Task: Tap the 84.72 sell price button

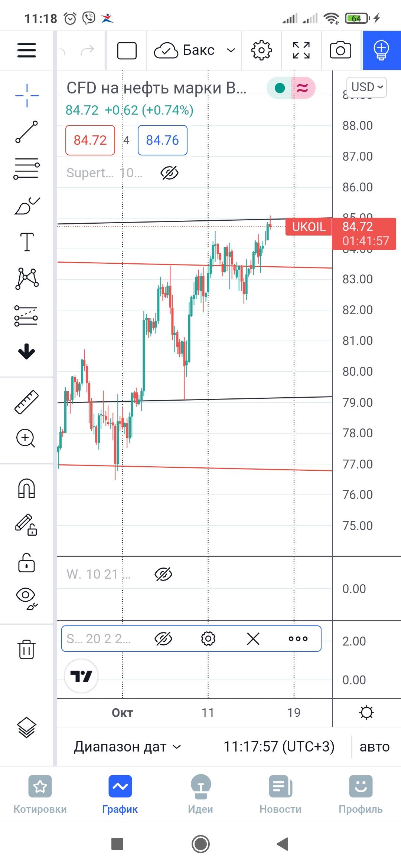Action: (x=90, y=140)
